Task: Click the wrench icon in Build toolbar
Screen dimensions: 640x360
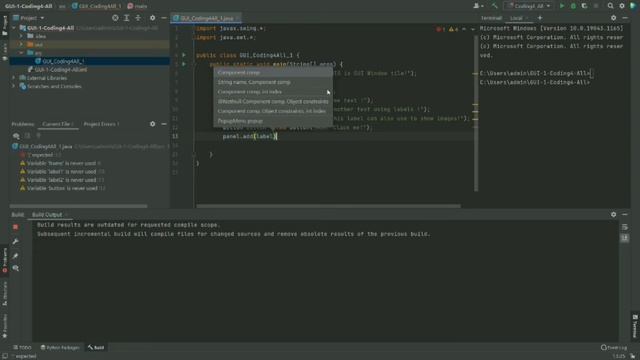Action: point(16,241)
